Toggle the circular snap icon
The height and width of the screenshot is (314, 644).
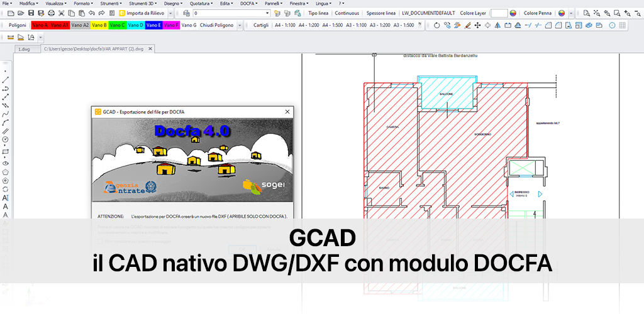pyautogui.click(x=612, y=25)
